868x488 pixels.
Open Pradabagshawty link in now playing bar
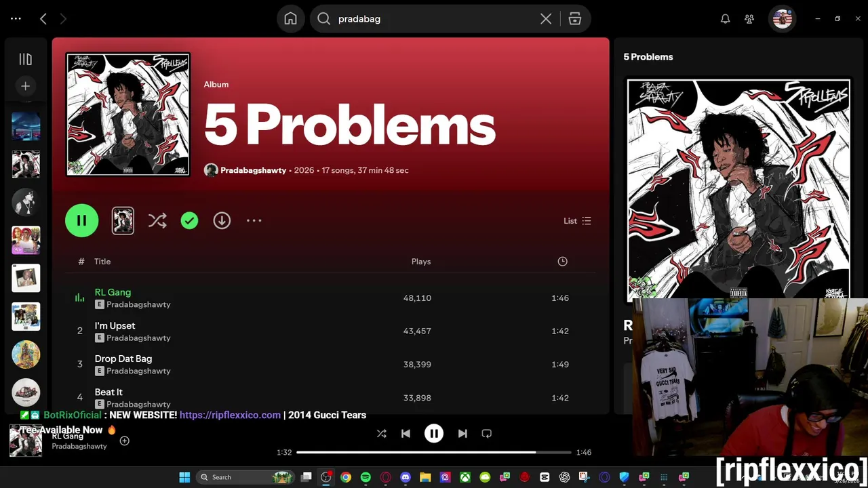coord(79,447)
